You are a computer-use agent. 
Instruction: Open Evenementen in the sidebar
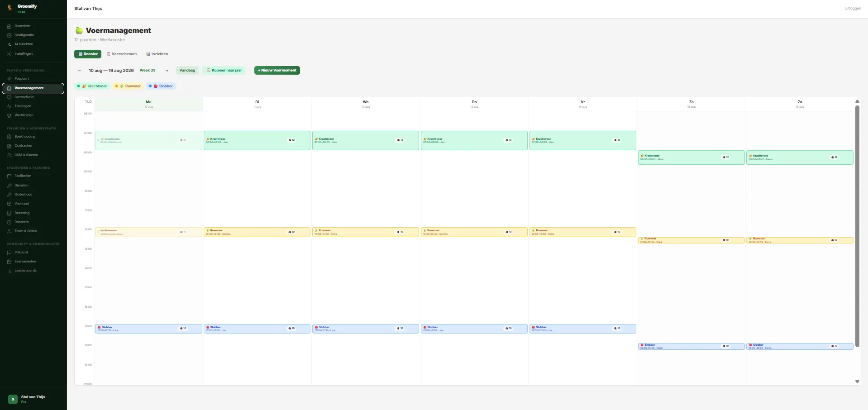33,262
